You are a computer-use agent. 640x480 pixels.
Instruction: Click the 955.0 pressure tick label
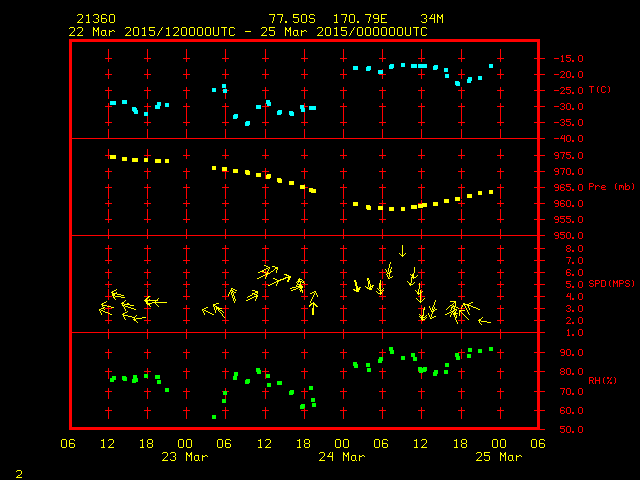pos(568,220)
